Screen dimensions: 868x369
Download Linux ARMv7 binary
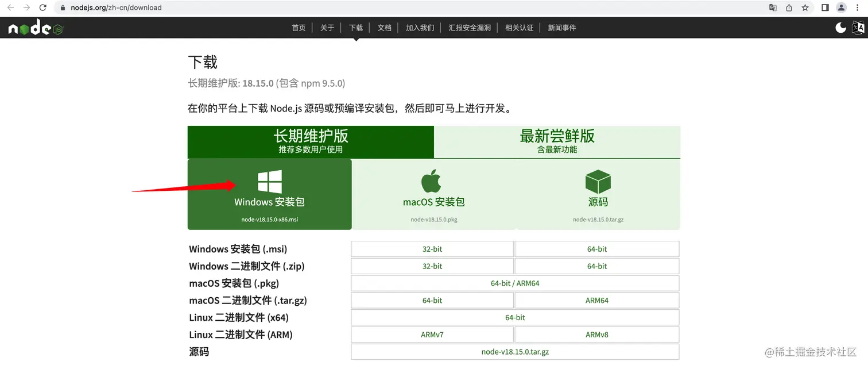[x=432, y=335]
